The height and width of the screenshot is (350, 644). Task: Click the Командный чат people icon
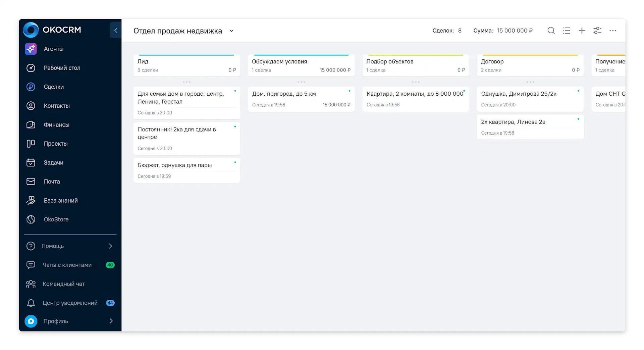click(x=31, y=284)
